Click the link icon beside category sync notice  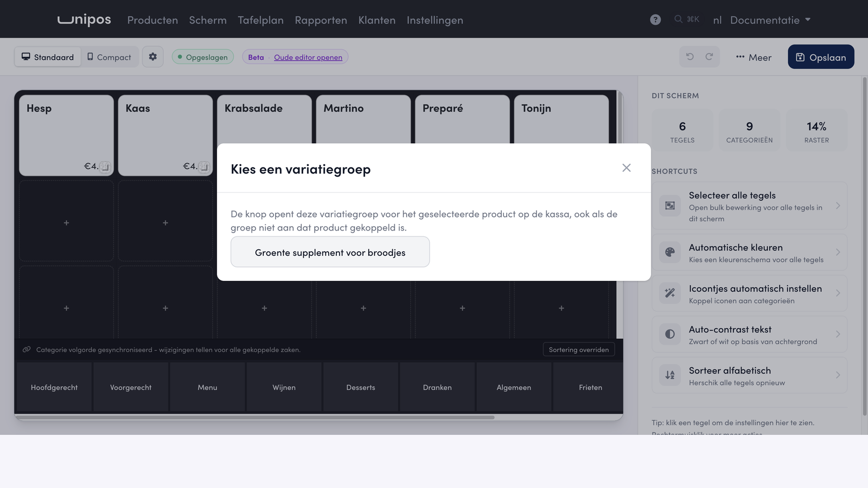[x=27, y=350]
